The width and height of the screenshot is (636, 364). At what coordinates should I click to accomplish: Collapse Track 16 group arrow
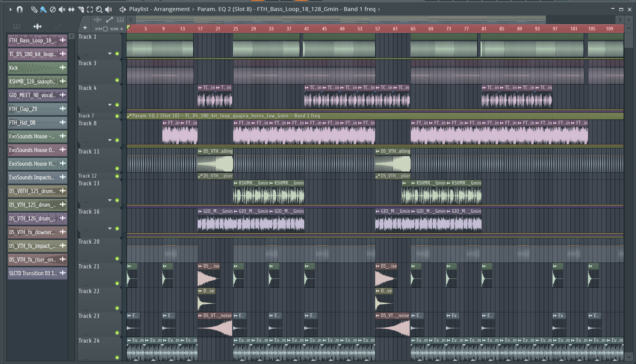click(110, 229)
